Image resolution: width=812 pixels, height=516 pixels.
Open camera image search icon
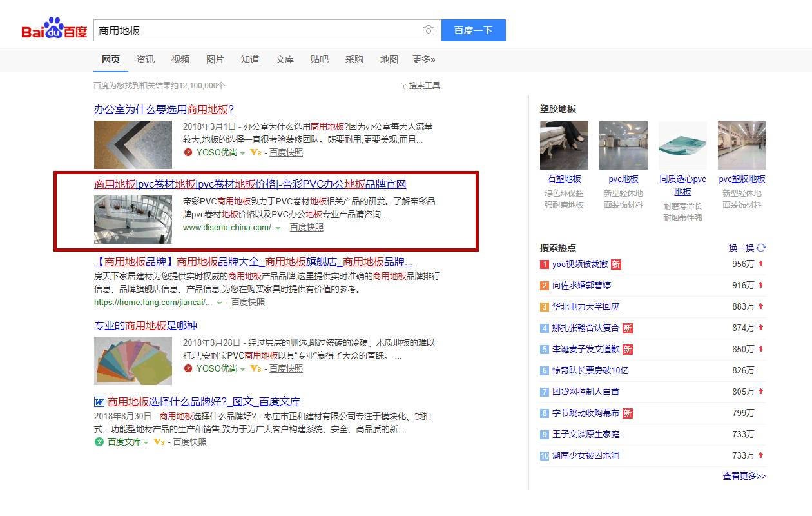tap(429, 30)
